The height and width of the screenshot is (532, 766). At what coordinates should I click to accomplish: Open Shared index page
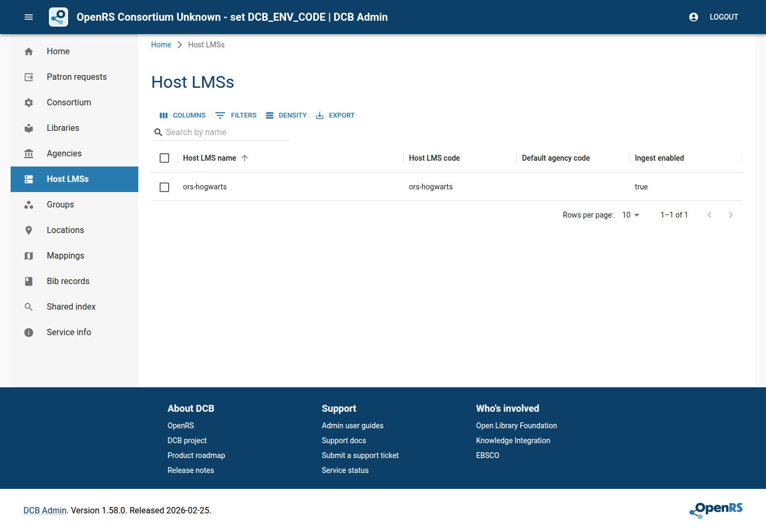74,307
